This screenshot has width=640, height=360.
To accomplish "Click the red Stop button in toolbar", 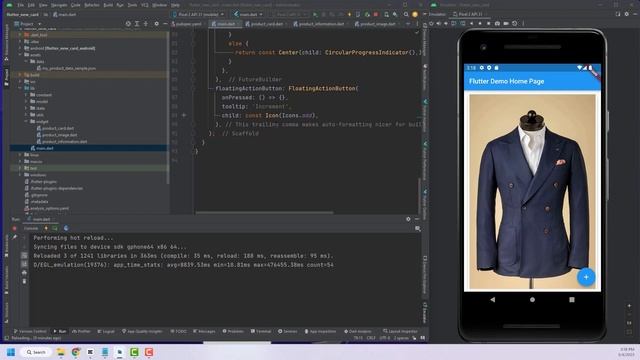I will (376, 14).
